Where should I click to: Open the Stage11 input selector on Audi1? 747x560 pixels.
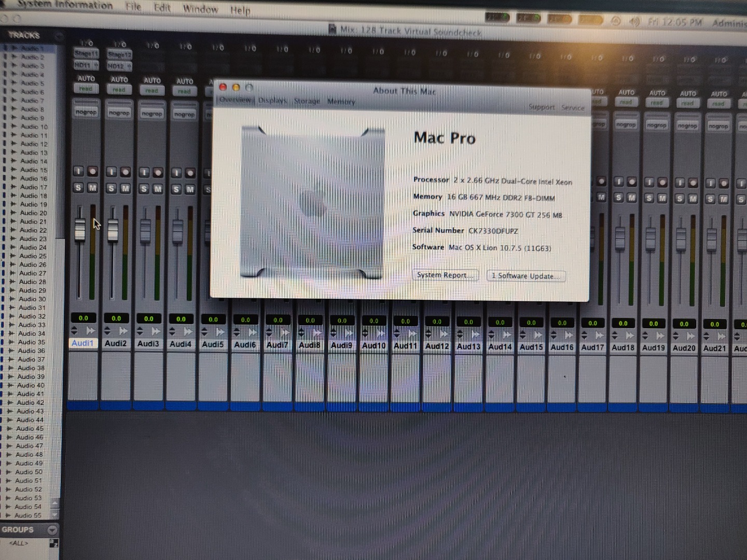point(86,53)
